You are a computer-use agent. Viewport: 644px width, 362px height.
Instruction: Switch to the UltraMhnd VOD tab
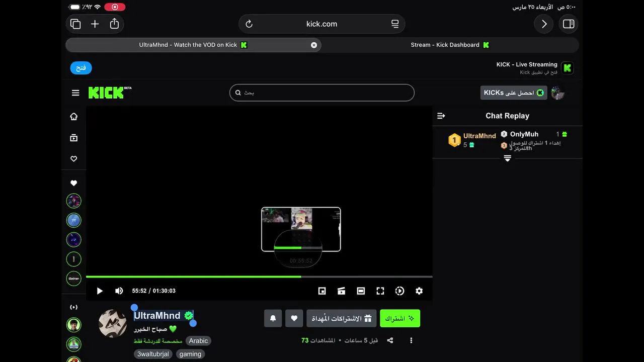193,45
